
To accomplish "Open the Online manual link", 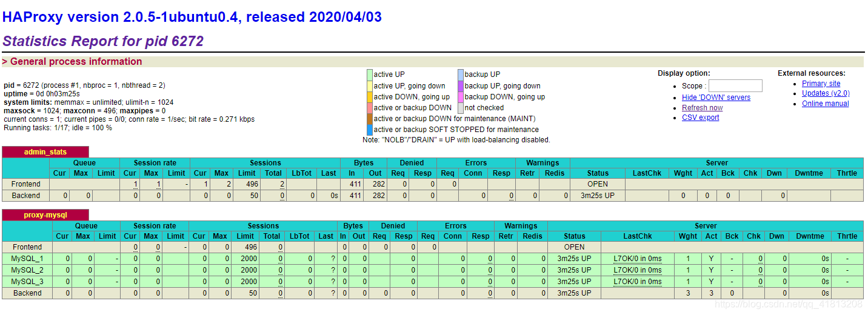I will tap(825, 104).
